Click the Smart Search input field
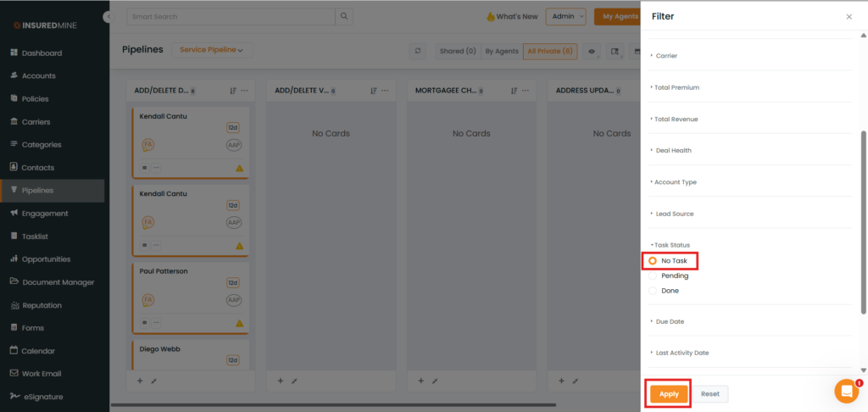 click(230, 16)
